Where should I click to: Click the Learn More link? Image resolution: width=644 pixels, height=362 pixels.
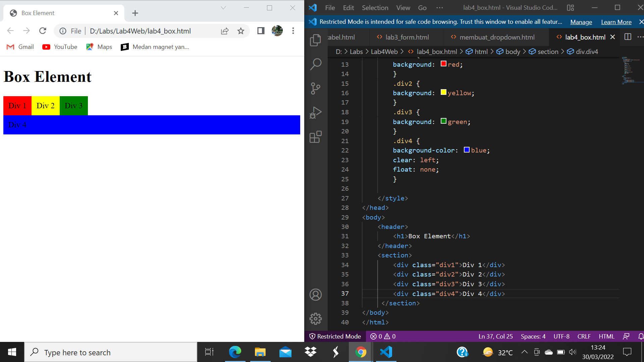(616, 22)
